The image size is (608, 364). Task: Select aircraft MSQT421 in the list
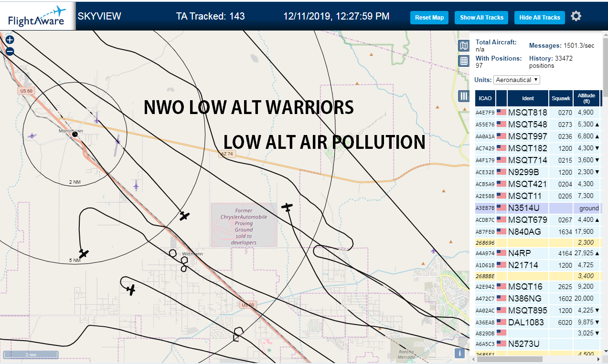click(538, 184)
